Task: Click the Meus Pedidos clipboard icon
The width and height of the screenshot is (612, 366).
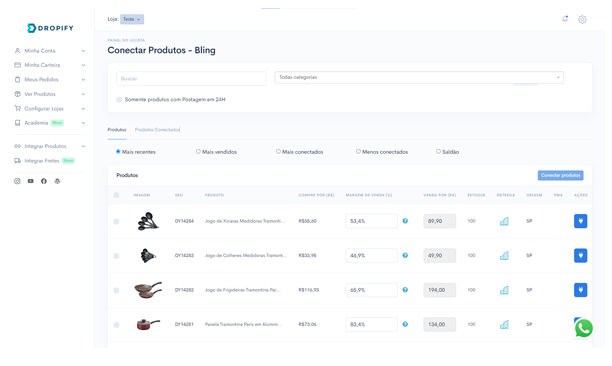Action: tap(17, 79)
